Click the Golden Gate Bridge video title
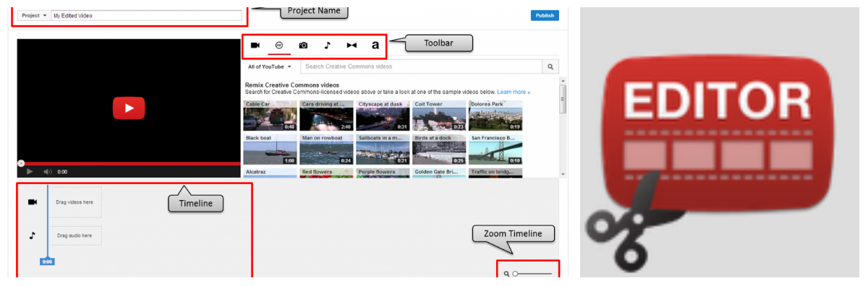The height and width of the screenshot is (286, 868). coord(437,172)
